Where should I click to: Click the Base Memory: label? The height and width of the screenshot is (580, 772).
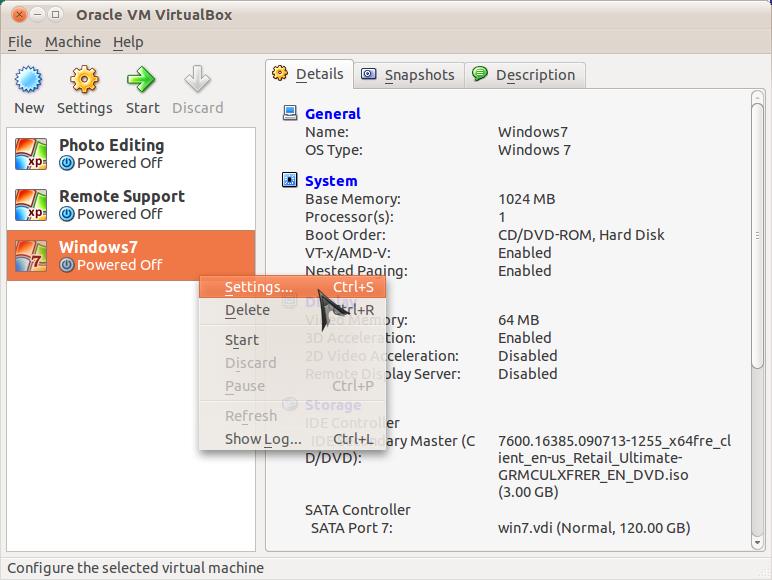[x=353, y=199]
